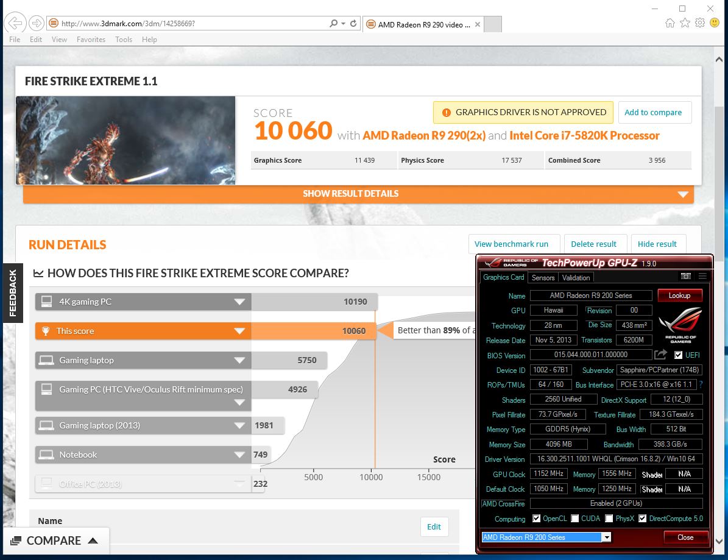Click the COMPARE stack icon
The image size is (728, 560).
coord(16,541)
